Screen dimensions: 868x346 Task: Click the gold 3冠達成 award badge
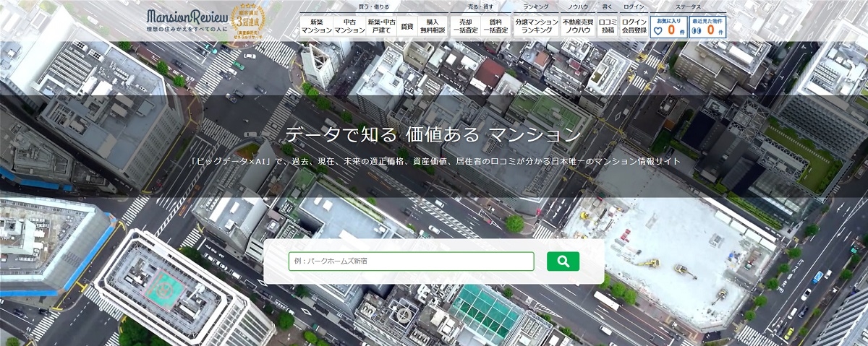(247, 21)
